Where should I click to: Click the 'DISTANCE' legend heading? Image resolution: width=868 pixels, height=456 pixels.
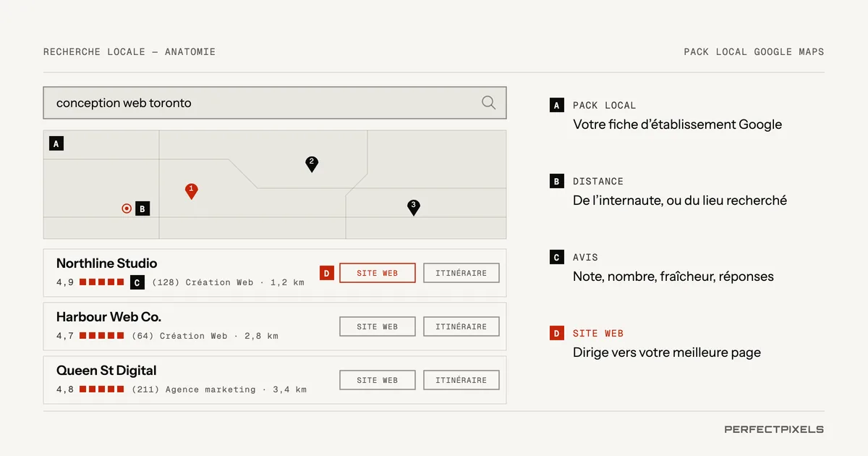click(598, 181)
